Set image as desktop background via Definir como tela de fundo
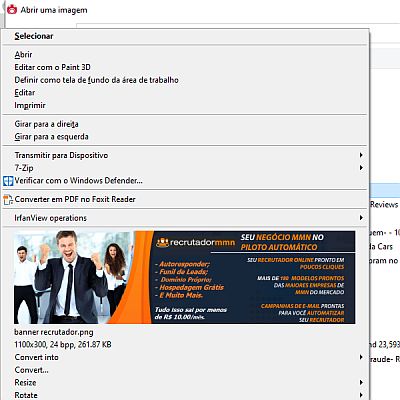This screenshot has height=400, width=400. tap(96, 80)
